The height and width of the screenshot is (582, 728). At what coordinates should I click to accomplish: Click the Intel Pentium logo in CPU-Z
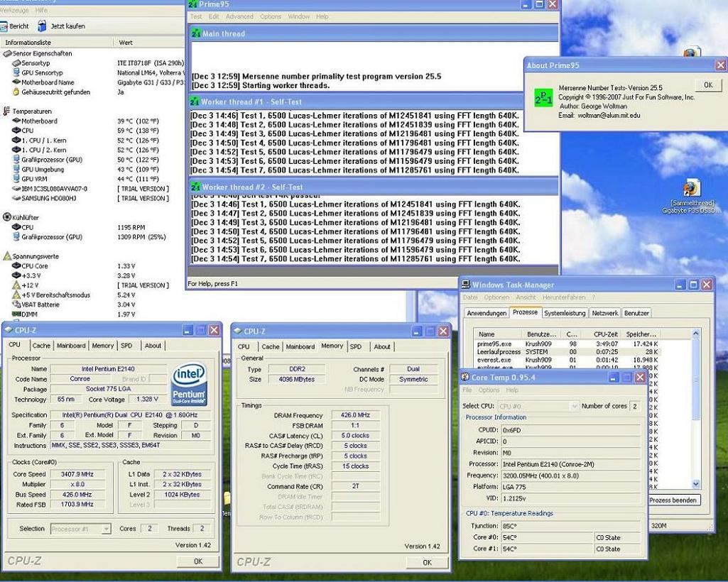point(189,385)
